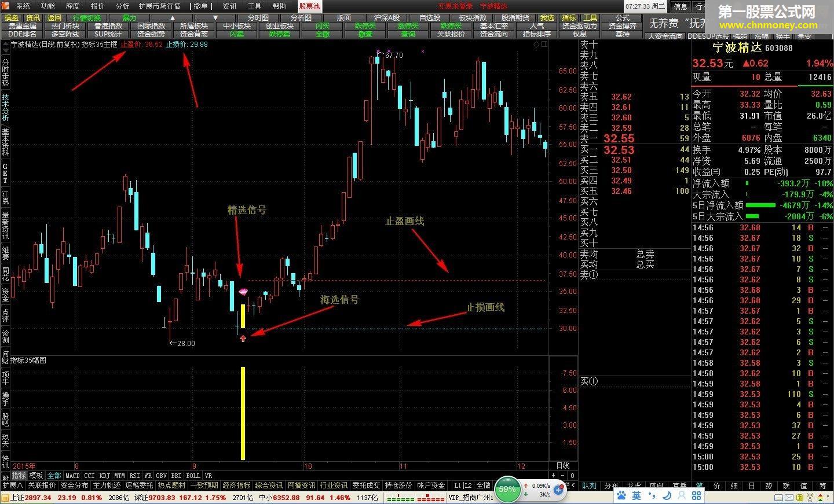
Task: Select the 价 tab in tick panel
Action: 717,486
